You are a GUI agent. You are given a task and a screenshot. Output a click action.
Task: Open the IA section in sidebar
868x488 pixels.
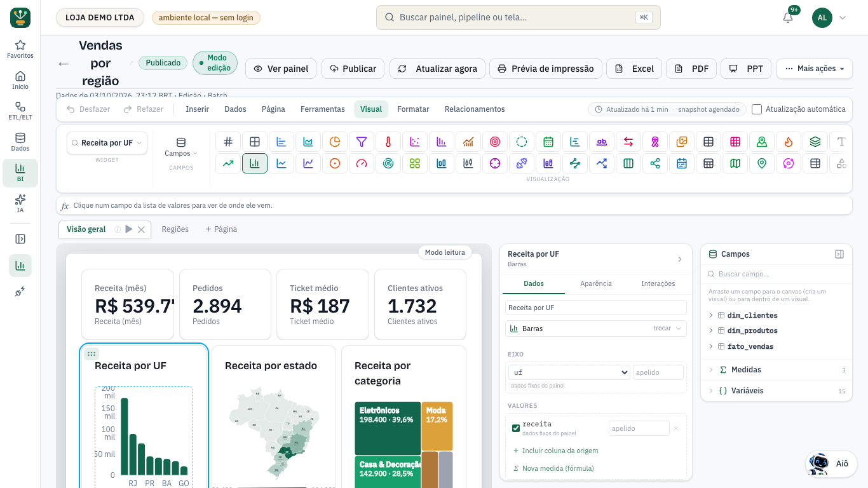coord(20,204)
